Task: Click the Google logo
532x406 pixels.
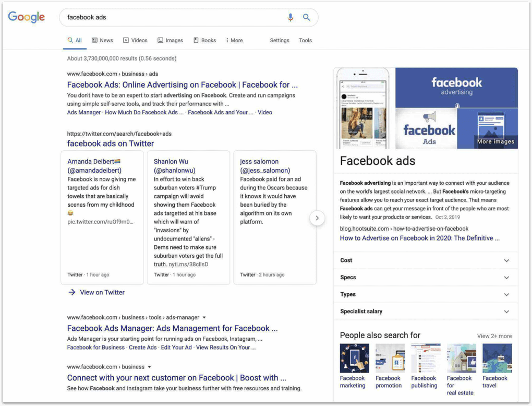Action: point(27,17)
